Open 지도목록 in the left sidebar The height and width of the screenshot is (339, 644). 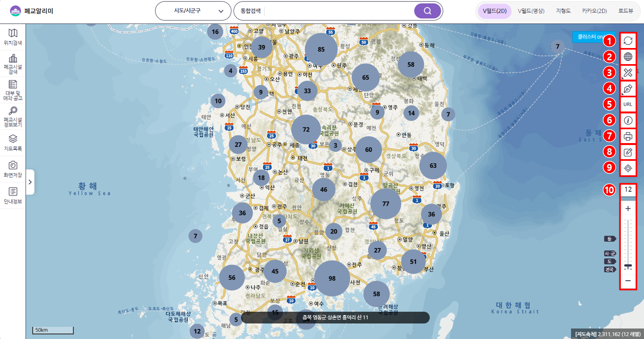pos(13,143)
